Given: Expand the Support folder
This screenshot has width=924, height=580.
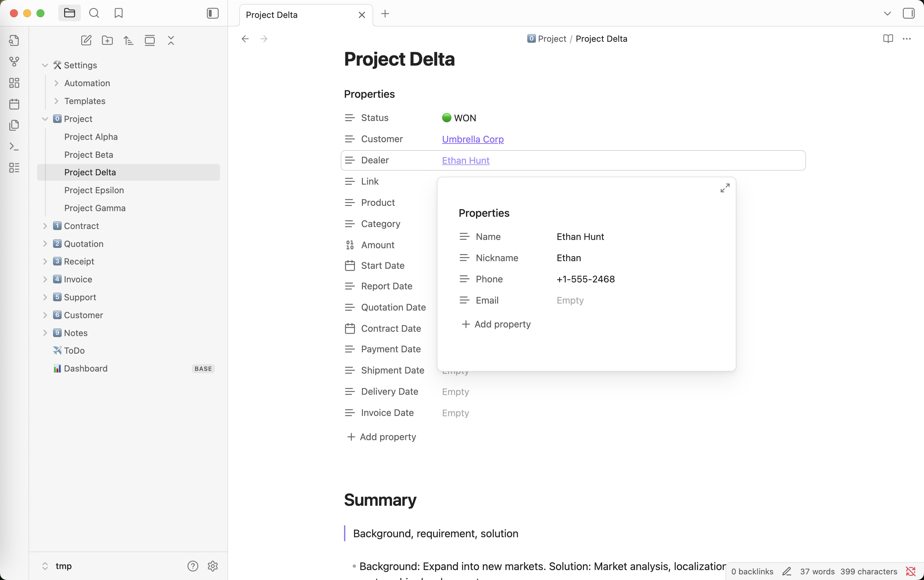Looking at the screenshot, I should tap(45, 297).
